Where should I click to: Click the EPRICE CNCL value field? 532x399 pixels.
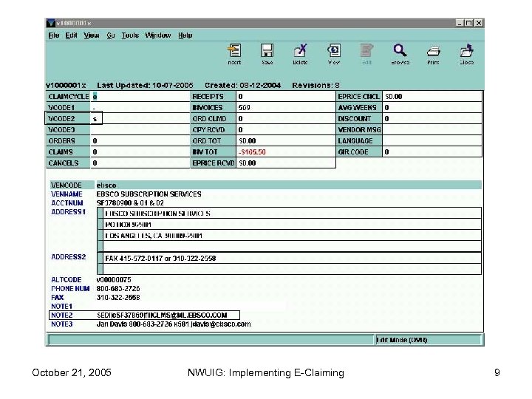click(432, 96)
